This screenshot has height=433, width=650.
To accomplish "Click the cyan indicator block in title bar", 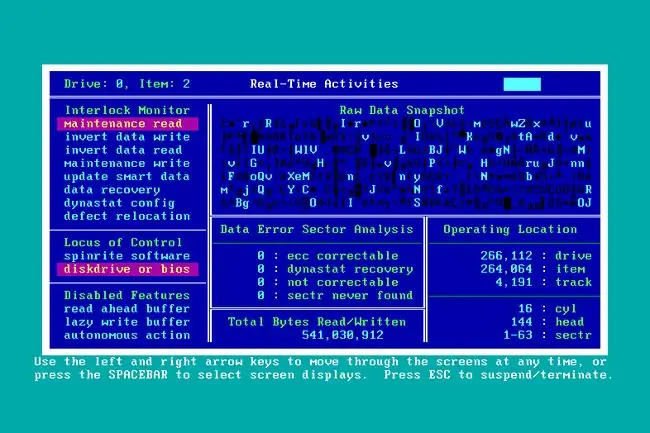I will (522, 84).
